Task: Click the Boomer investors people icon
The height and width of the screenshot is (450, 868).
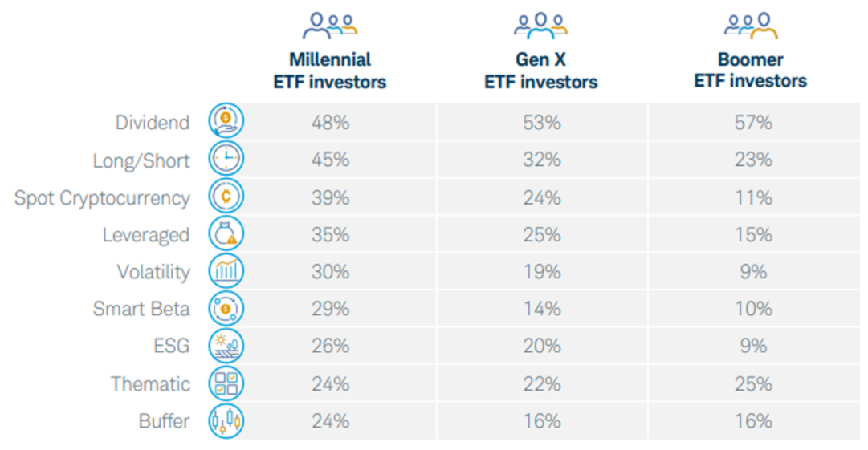Action: pyautogui.click(x=751, y=26)
